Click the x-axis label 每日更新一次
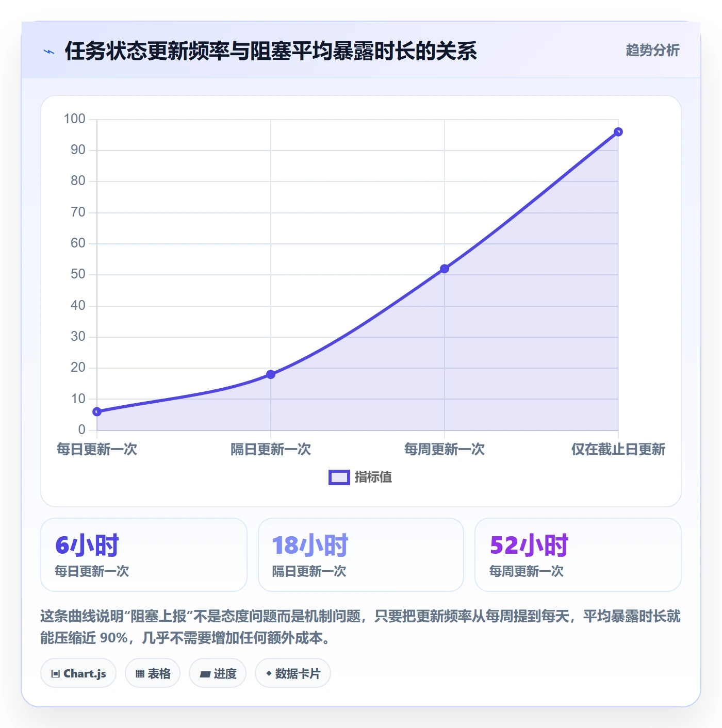This screenshot has width=722, height=728. pos(97,450)
